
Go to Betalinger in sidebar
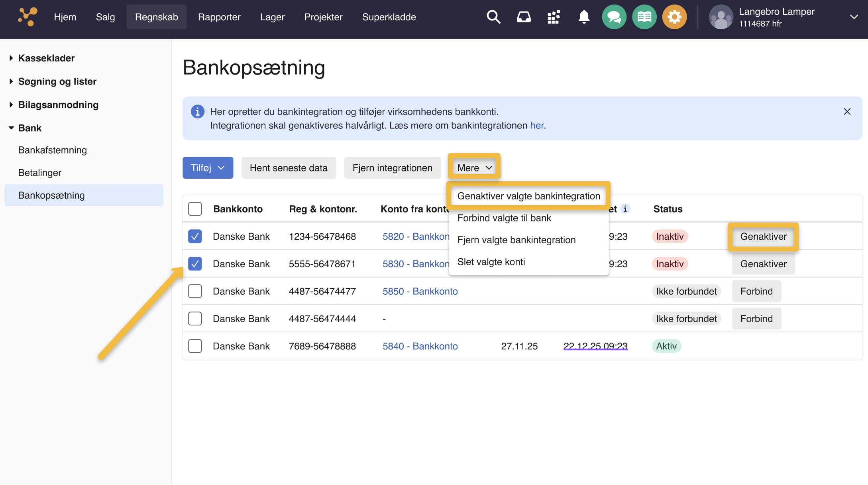pyautogui.click(x=40, y=173)
